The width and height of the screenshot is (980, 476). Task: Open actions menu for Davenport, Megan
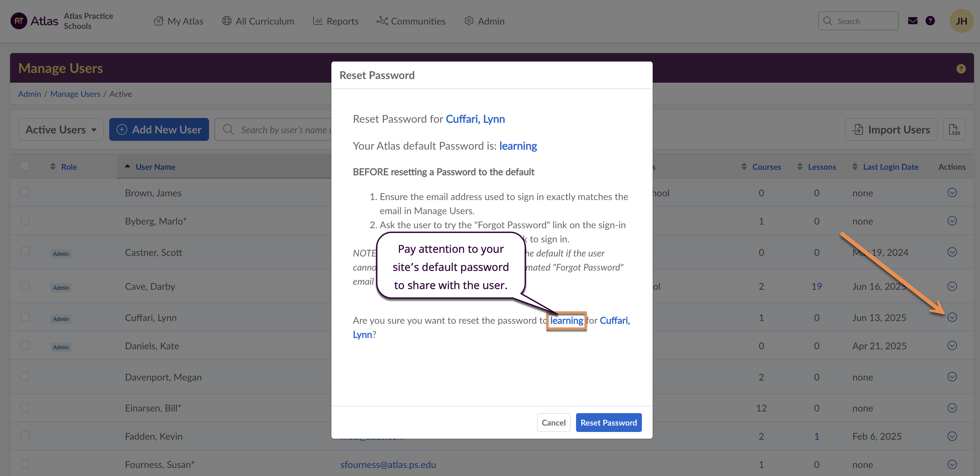point(952,377)
